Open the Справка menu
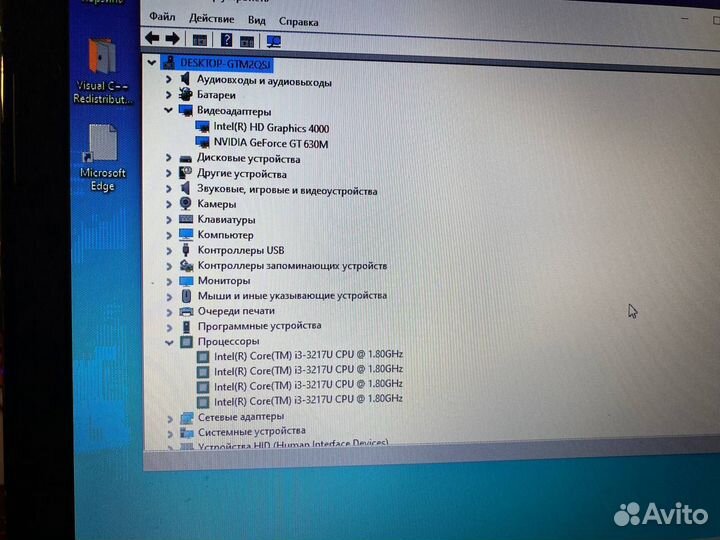This screenshot has width=720, height=540. click(298, 22)
